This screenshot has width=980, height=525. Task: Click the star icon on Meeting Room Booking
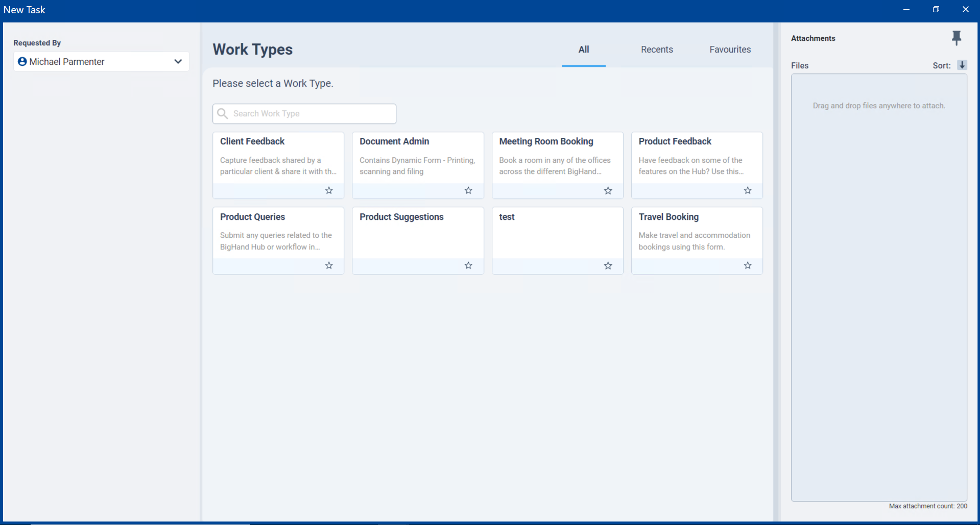coord(608,190)
